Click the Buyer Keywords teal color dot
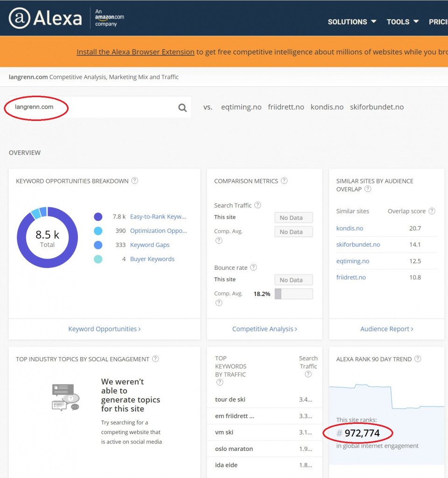The width and height of the screenshot is (448, 478). click(98, 259)
